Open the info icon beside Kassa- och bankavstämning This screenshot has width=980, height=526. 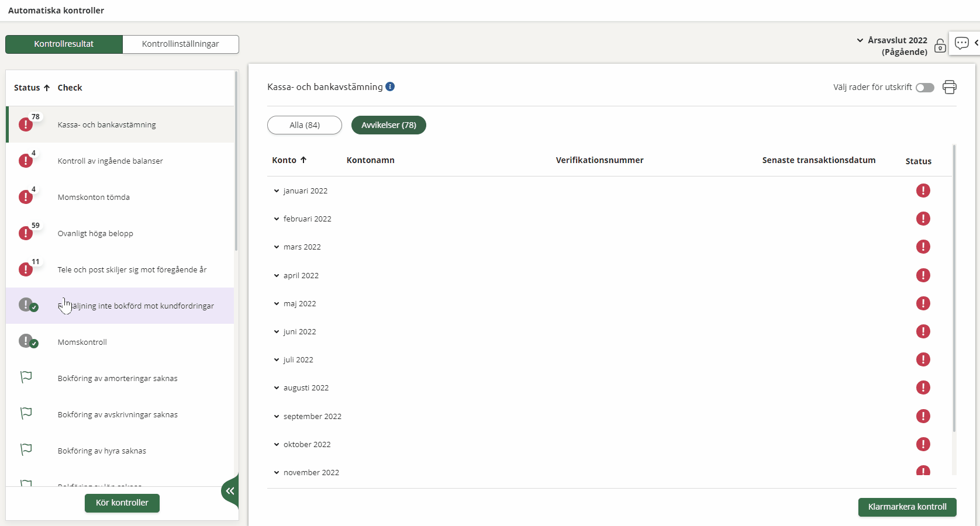390,86
